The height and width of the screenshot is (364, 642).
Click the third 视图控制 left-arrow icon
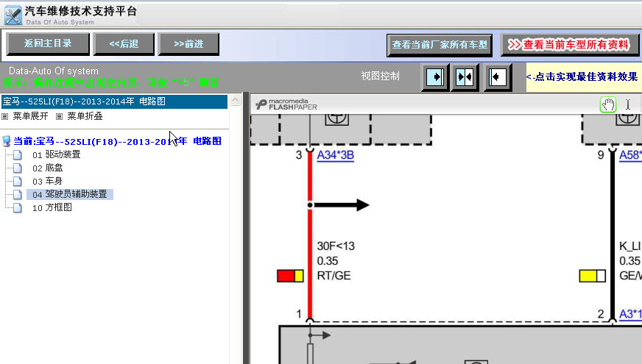point(497,77)
